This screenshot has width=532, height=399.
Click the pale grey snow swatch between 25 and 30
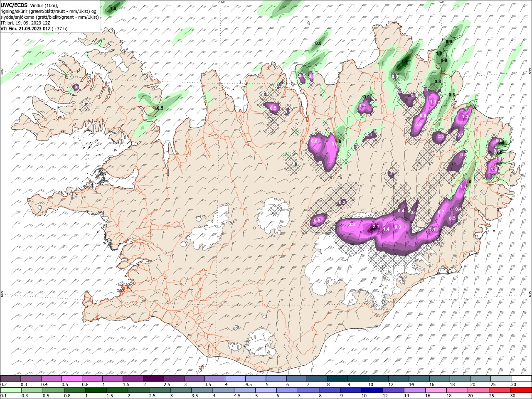coord(500,379)
